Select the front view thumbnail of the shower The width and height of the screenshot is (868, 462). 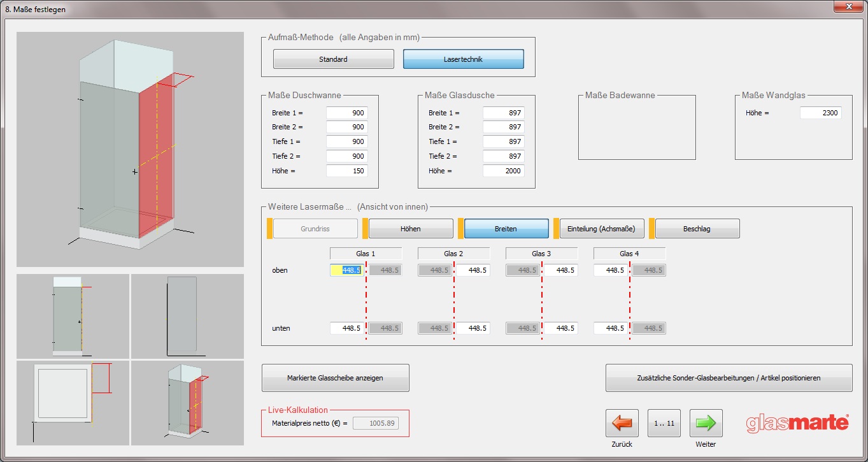pyautogui.click(x=73, y=316)
